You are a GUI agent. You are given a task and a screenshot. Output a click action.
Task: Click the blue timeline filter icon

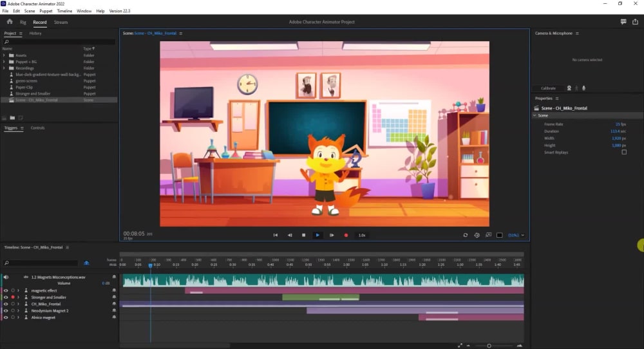pyautogui.click(x=86, y=263)
